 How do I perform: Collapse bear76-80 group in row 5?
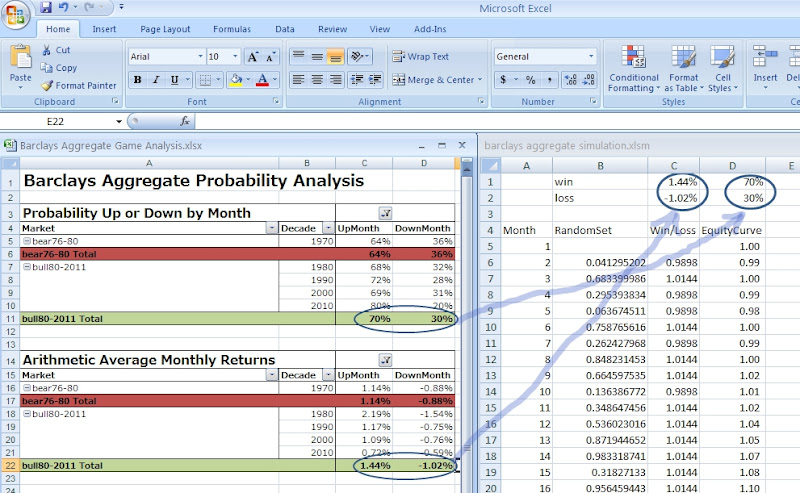(27, 241)
